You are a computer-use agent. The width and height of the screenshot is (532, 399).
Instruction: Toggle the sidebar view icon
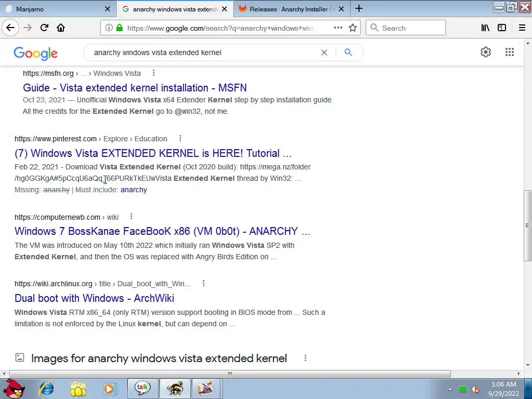click(x=502, y=28)
